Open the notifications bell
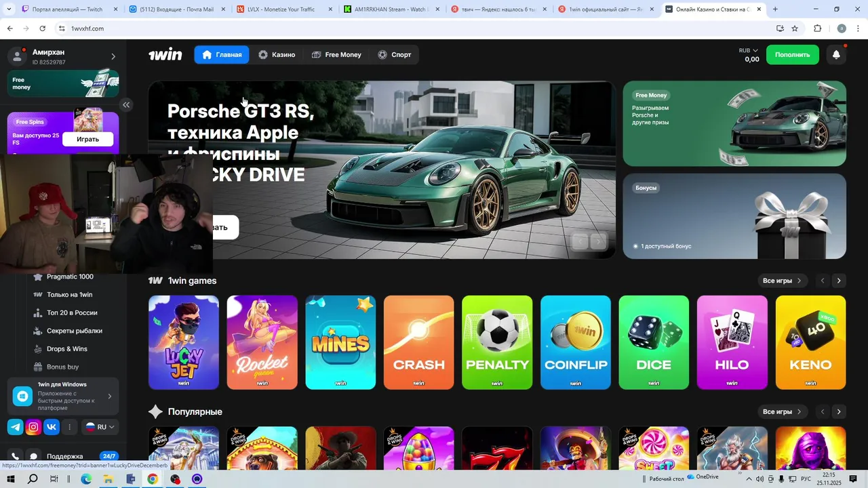The image size is (868, 488). click(x=836, y=55)
